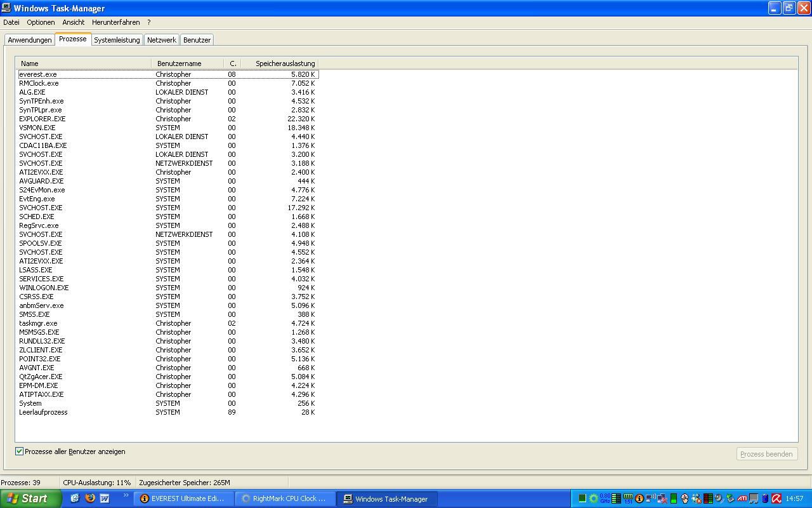812x508 pixels.
Task: Click the red ATI tray icon
Action: tap(742, 498)
